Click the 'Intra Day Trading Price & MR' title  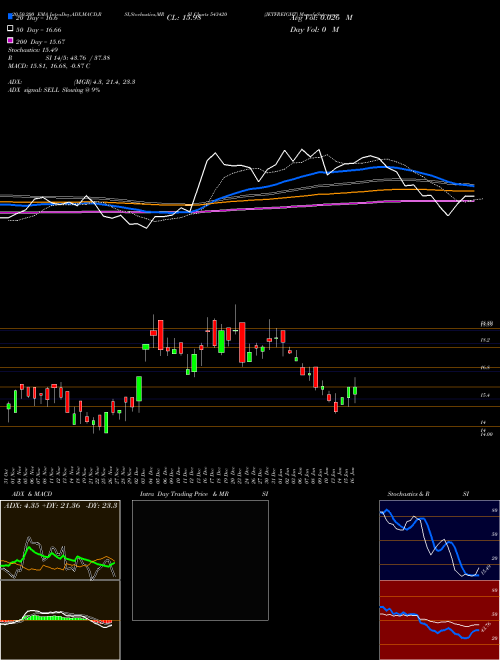click(184, 494)
